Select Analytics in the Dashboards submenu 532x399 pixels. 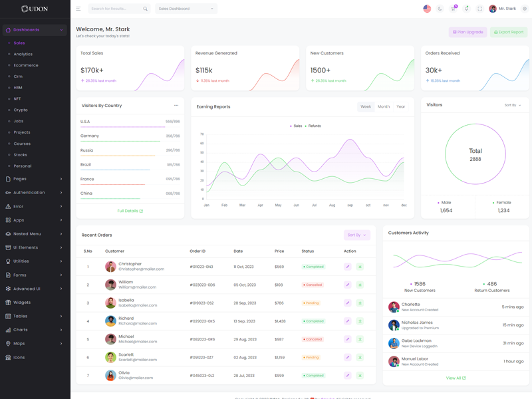23,55
